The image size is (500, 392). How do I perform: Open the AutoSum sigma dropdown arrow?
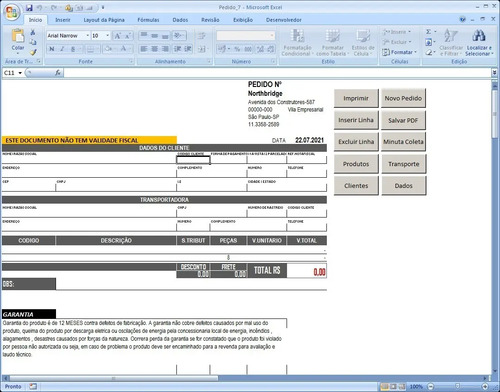(435, 32)
